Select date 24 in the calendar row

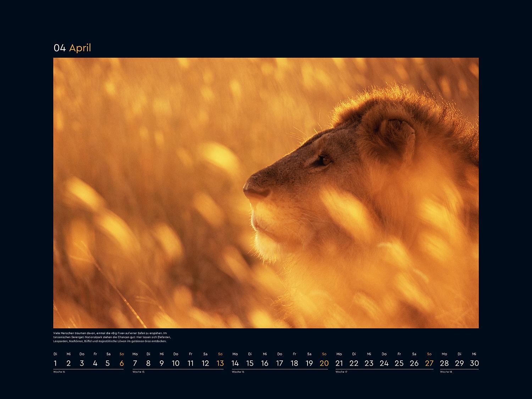click(384, 363)
